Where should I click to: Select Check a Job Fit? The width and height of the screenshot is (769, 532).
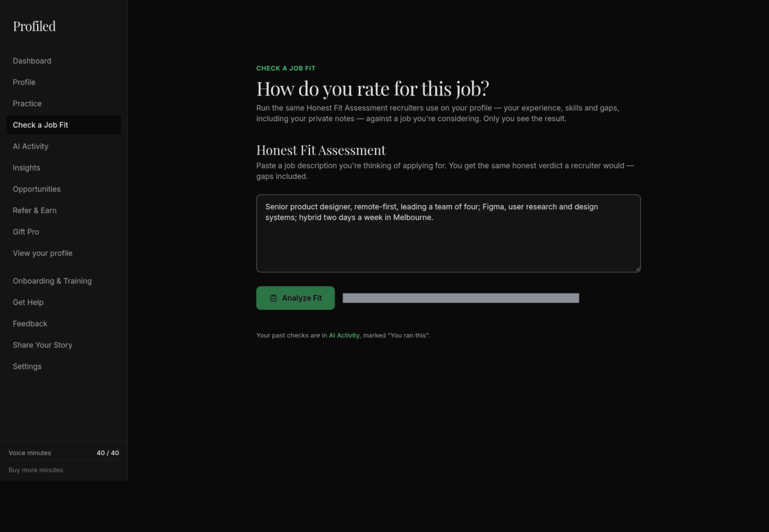click(x=63, y=125)
